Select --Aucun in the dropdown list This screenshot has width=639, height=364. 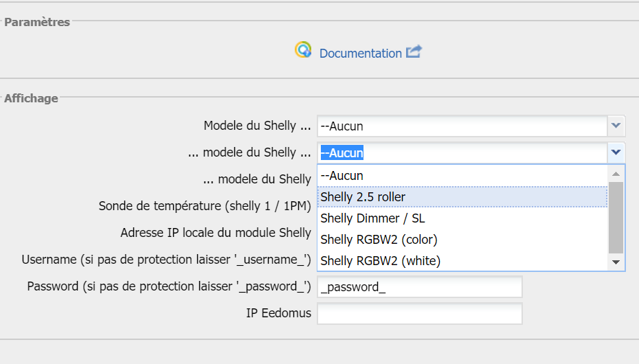coord(462,176)
